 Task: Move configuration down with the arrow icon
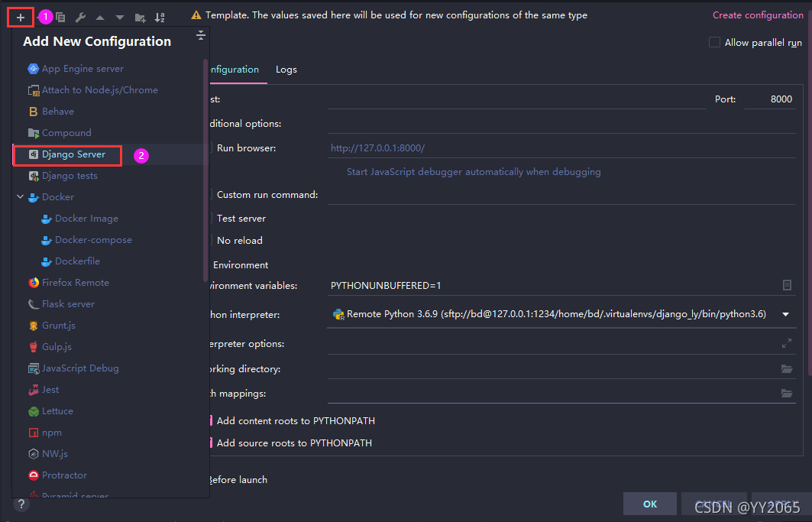120,18
